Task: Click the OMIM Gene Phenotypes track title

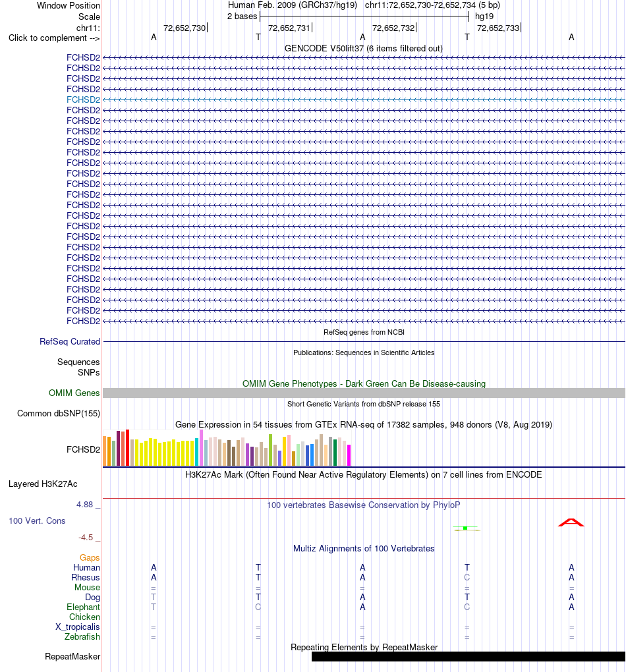Action: 364,383
